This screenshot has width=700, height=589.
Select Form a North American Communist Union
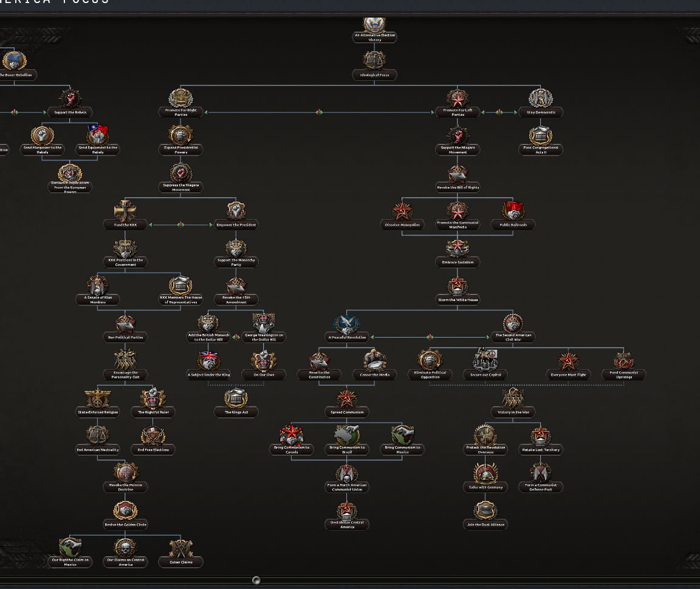[347, 478]
